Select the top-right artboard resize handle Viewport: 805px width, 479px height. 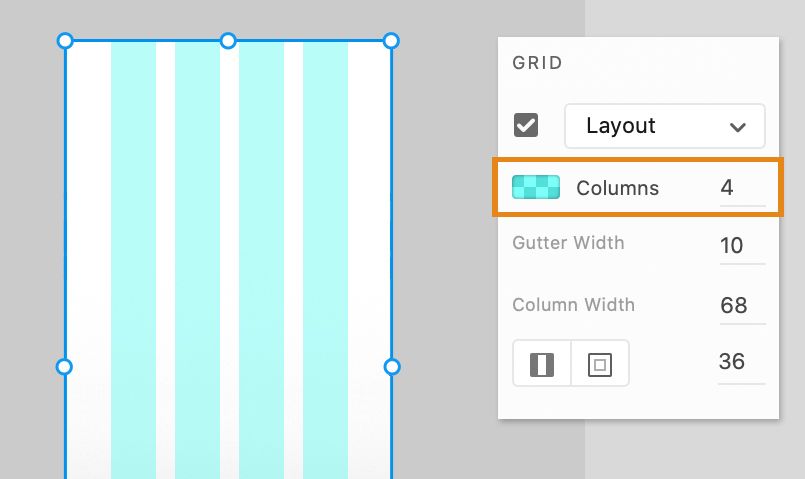391,41
